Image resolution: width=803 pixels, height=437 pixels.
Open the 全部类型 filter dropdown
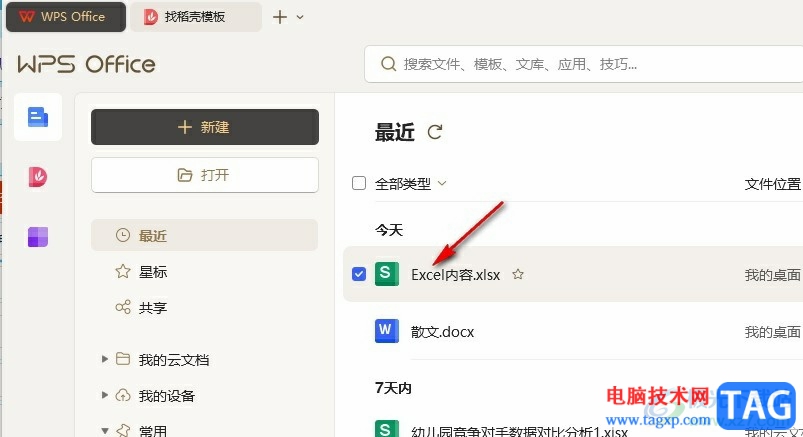point(411,183)
